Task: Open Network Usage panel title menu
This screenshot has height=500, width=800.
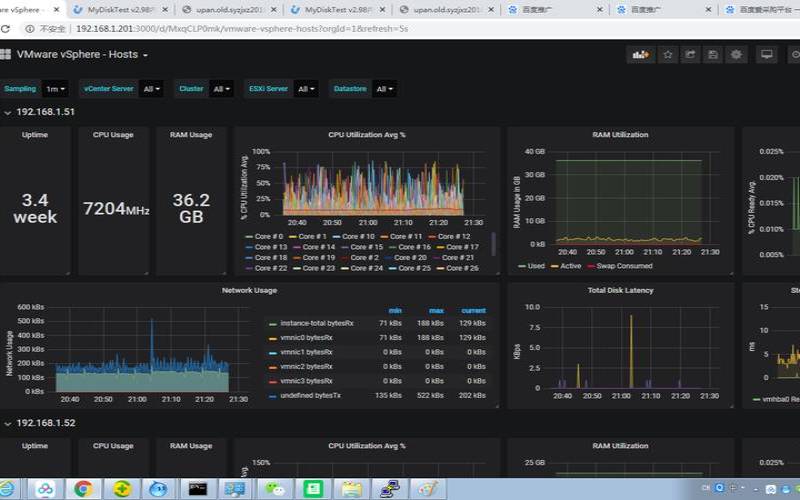Action: tap(249, 290)
